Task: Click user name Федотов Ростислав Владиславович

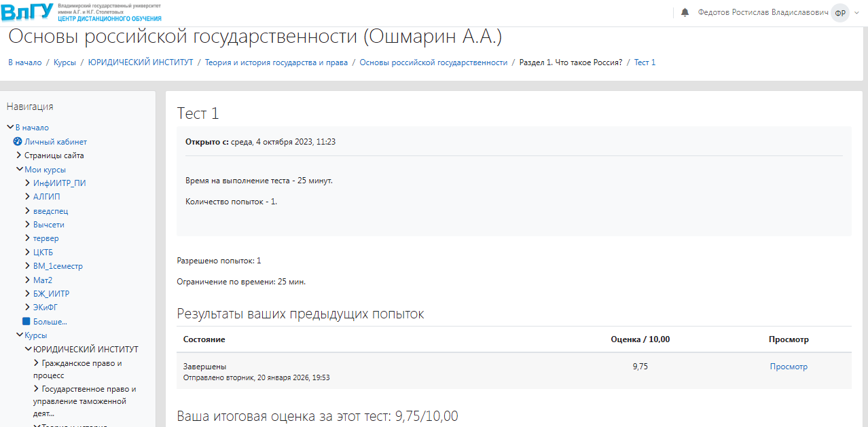Action: pyautogui.click(x=763, y=13)
